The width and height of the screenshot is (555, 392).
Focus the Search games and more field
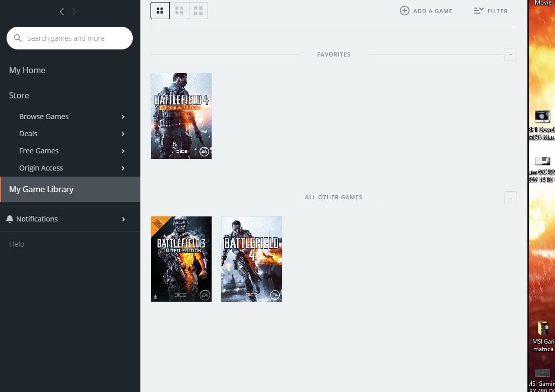[x=69, y=38]
